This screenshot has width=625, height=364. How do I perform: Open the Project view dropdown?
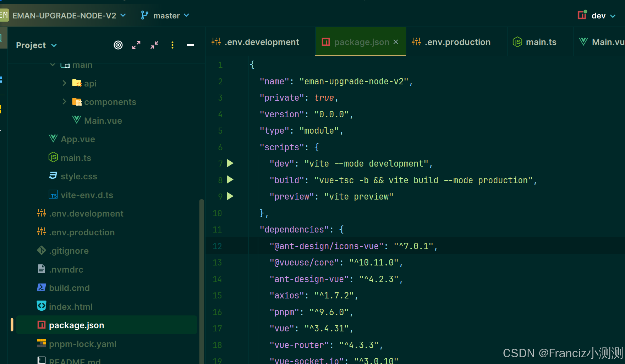pos(36,45)
